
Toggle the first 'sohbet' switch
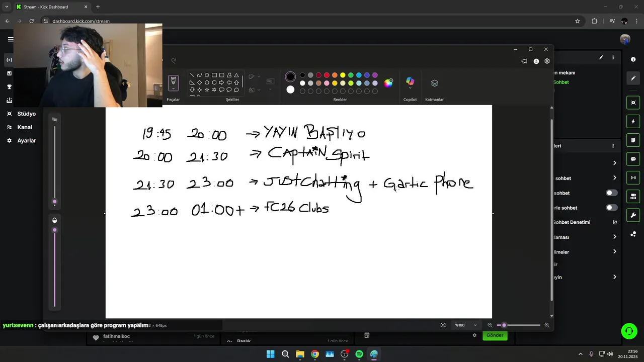pyautogui.click(x=612, y=193)
